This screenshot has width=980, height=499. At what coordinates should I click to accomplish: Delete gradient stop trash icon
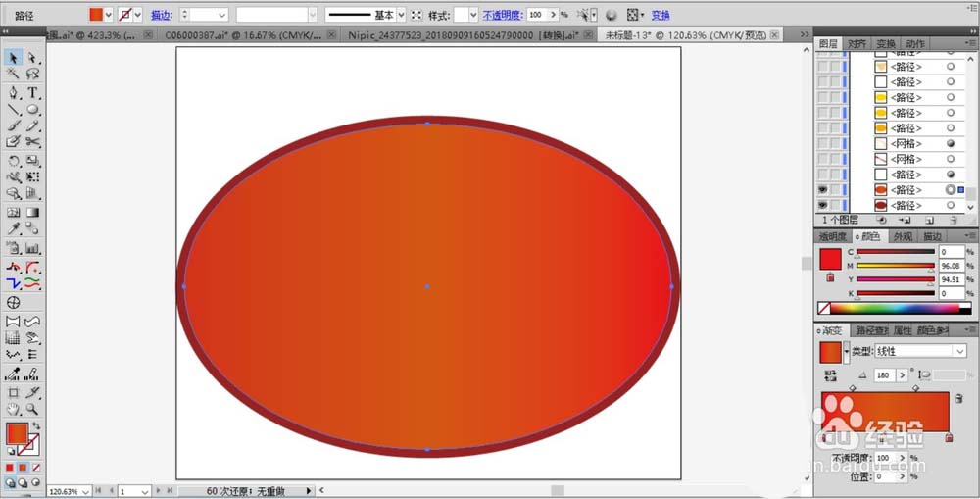pyautogui.click(x=959, y=398)
